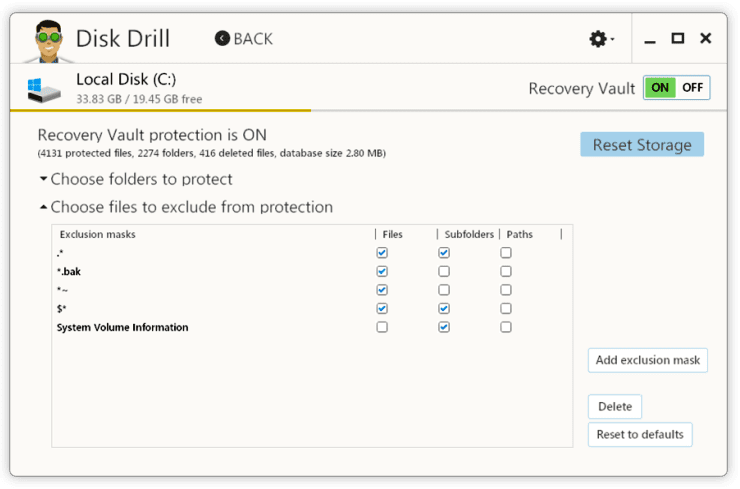
Task: Uncheck Files for the *.bak mask
Action: point(382,272)
